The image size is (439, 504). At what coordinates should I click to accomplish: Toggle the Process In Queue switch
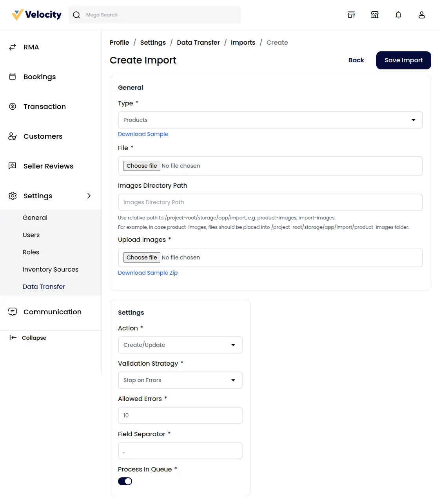[125, 481]
